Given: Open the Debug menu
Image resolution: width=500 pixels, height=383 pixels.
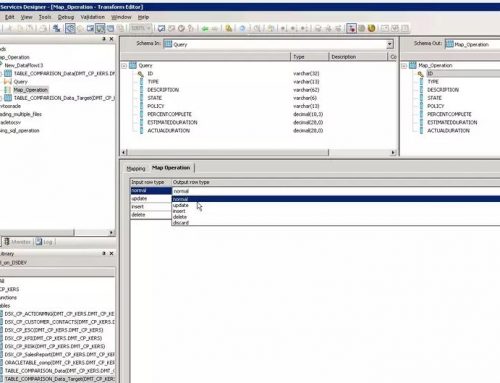Looking at the screenshot, I should pos(66,17).
